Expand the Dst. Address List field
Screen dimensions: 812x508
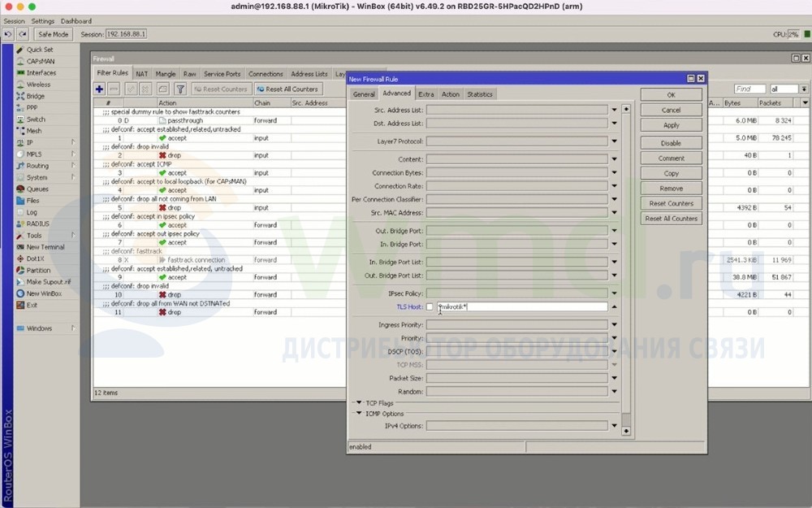[x=614, y=124]
